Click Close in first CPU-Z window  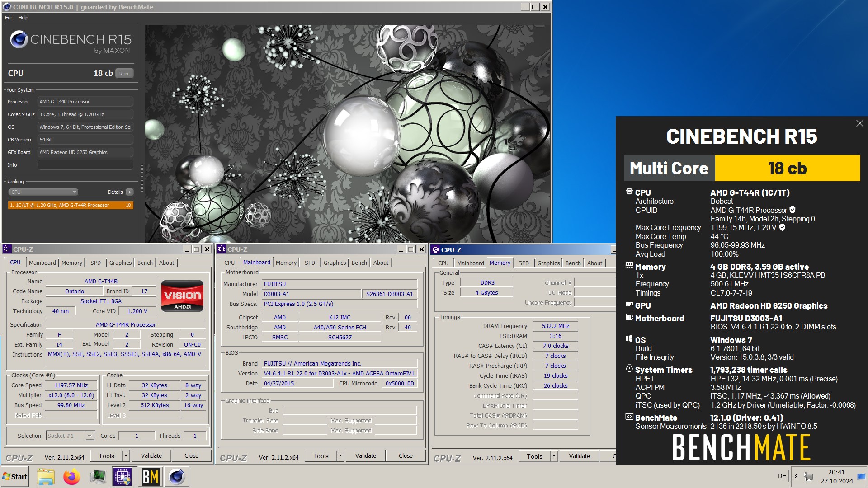191,456
